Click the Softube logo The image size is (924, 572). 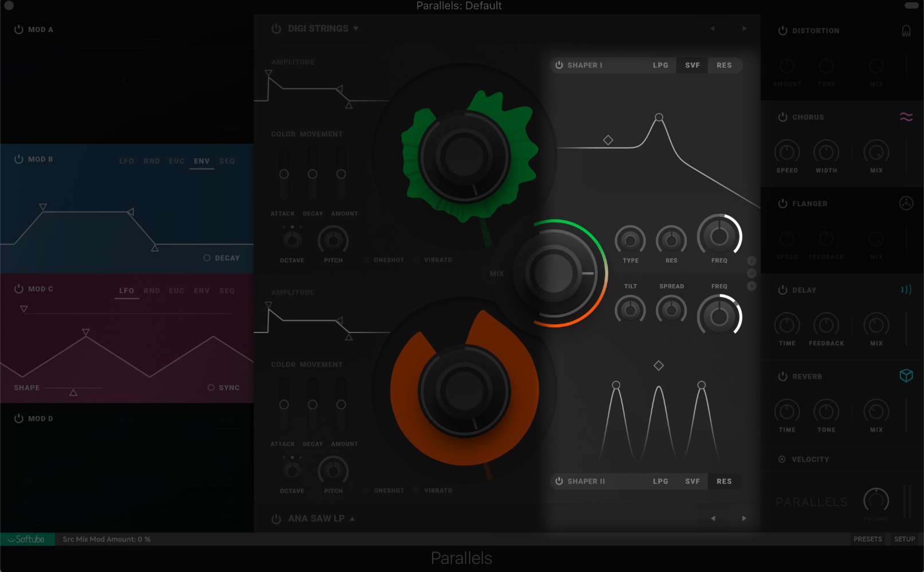click(x=27, y=539)
